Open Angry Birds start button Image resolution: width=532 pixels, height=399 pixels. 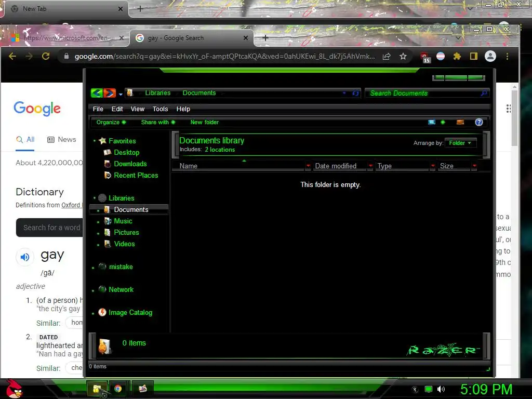(x=14, y=389)
